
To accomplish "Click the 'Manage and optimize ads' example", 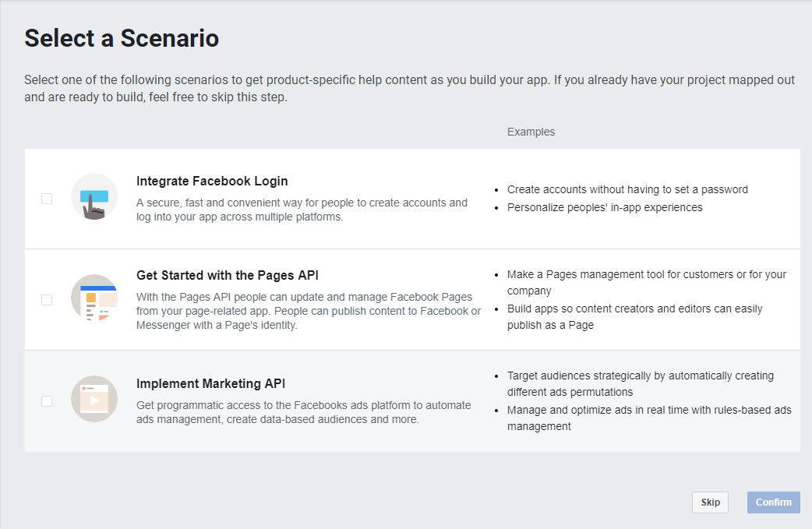I will pyautogui.click(x=649, y=418).
